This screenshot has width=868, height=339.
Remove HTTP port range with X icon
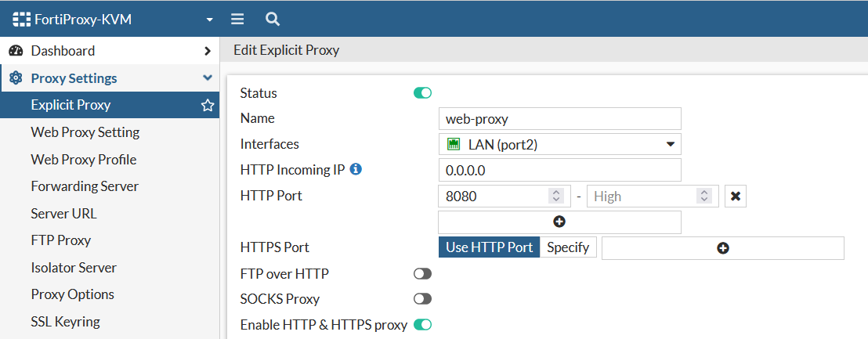(x=735, y=197)
